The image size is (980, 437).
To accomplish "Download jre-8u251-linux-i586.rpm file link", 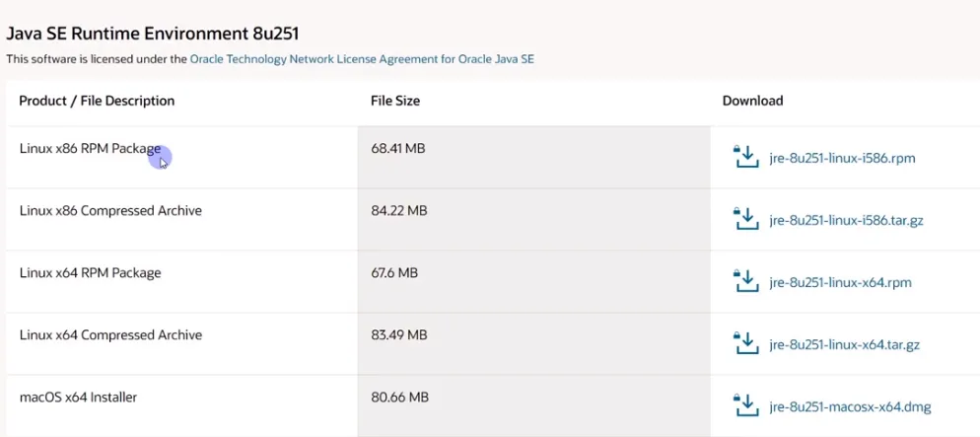I will coord(842,158).
